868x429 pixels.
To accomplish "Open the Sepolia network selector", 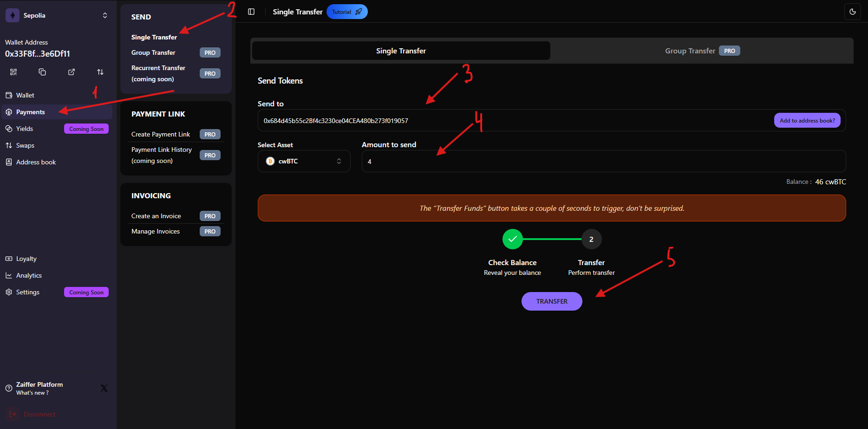I will 58,15.
